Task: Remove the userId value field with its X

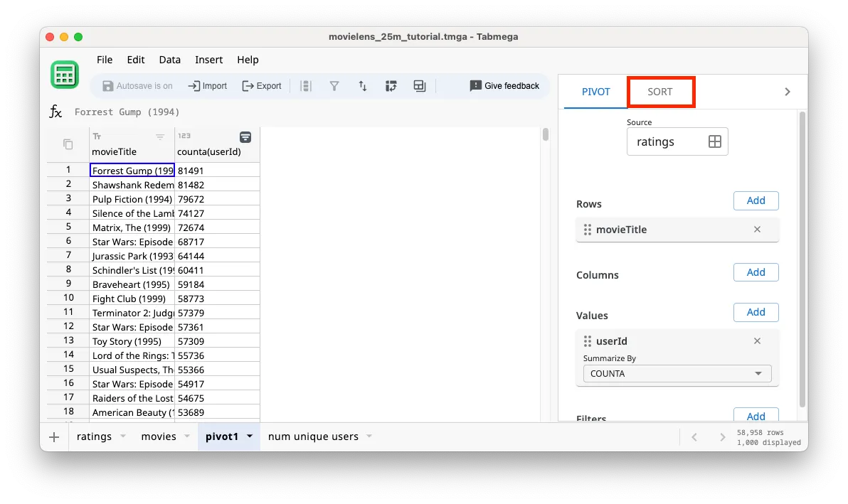Action: [757, 341]
